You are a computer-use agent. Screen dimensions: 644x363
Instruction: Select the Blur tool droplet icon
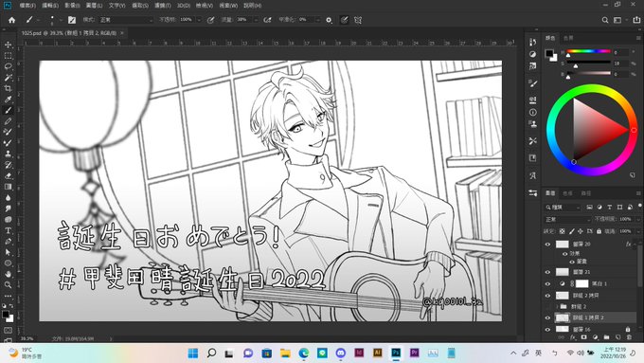pyautogui.click(x=8, y=198)
